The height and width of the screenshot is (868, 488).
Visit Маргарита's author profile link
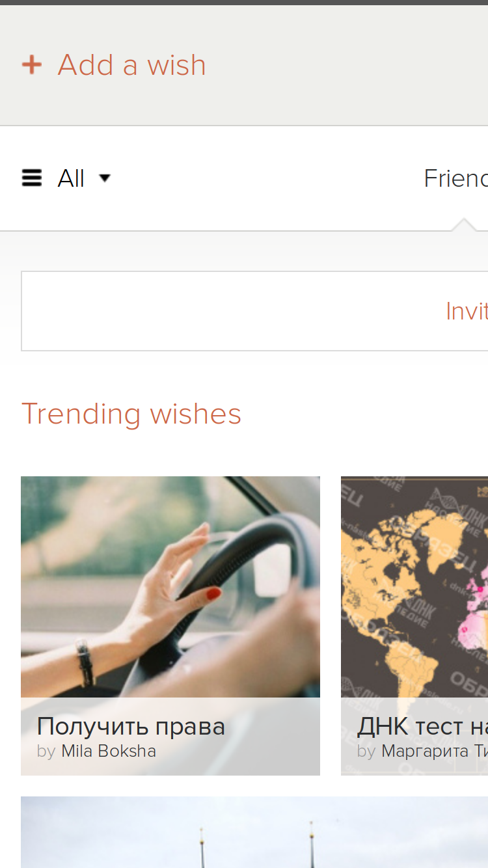point(435,751)
